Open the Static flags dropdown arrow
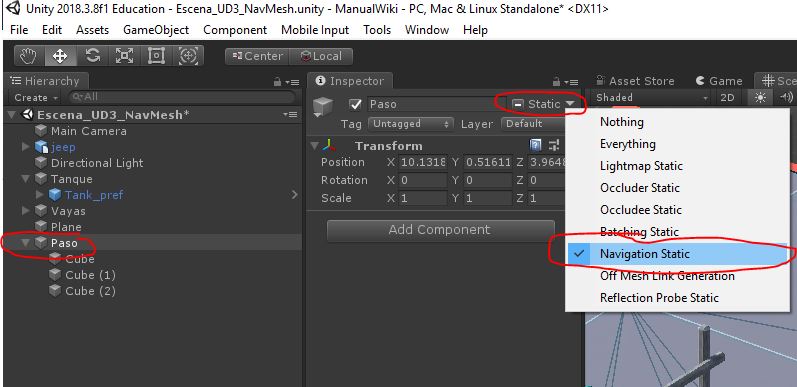 [569, 104]
